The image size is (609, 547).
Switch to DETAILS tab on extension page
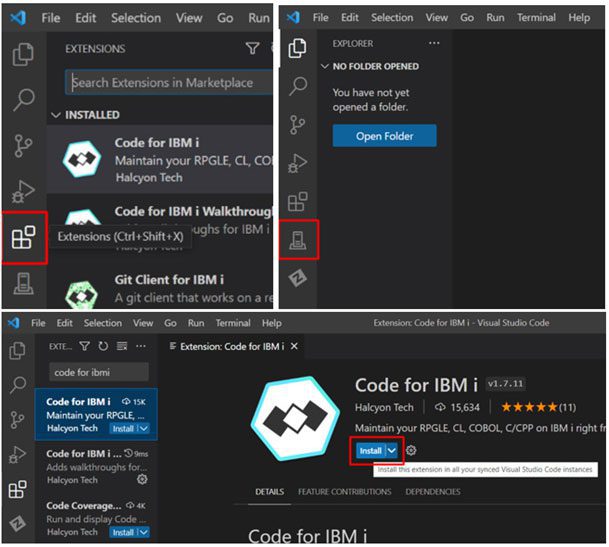point(270,492)
